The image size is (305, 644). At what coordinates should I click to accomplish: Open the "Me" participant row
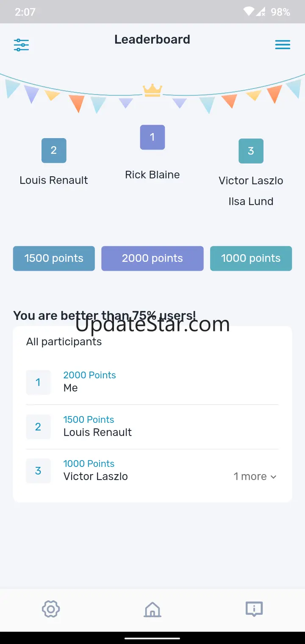click(152, 382)
